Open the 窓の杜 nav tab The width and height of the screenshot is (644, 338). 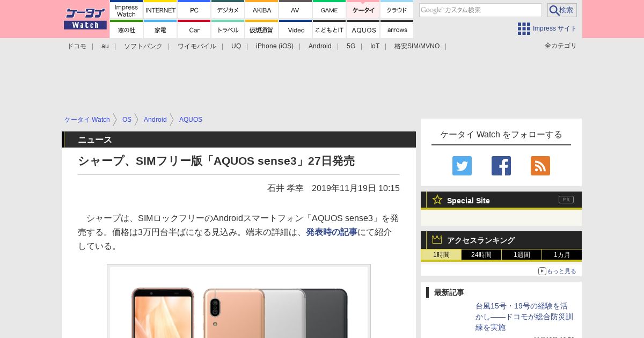coord(127,30)
